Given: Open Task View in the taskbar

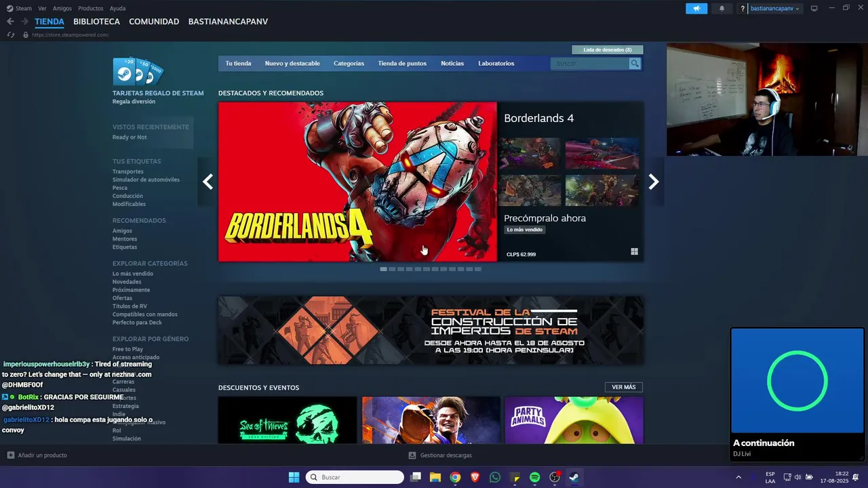Looking at the screenshot, I should coord(416,477).
